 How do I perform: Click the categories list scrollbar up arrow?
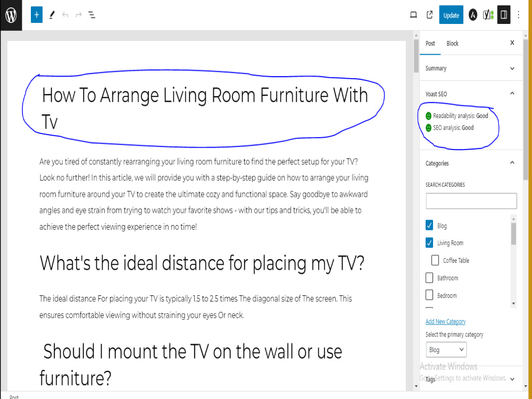[x=514, y=219]
